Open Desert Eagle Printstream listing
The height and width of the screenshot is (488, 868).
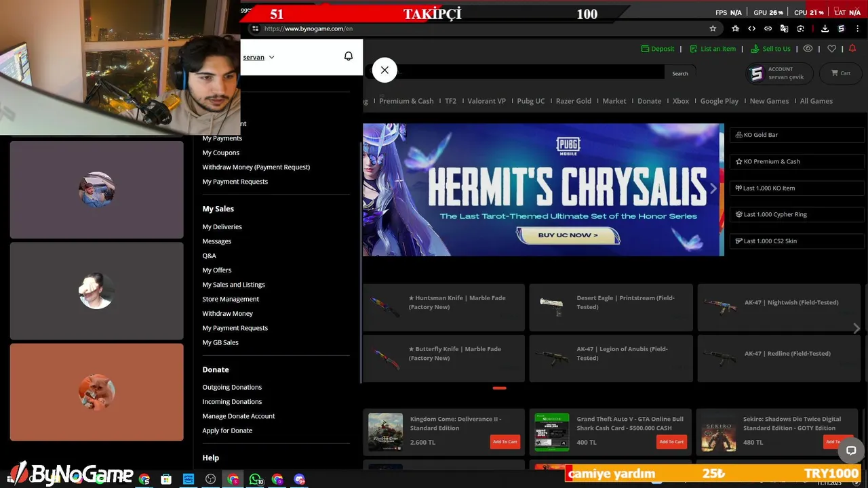(x=611, y=307)
